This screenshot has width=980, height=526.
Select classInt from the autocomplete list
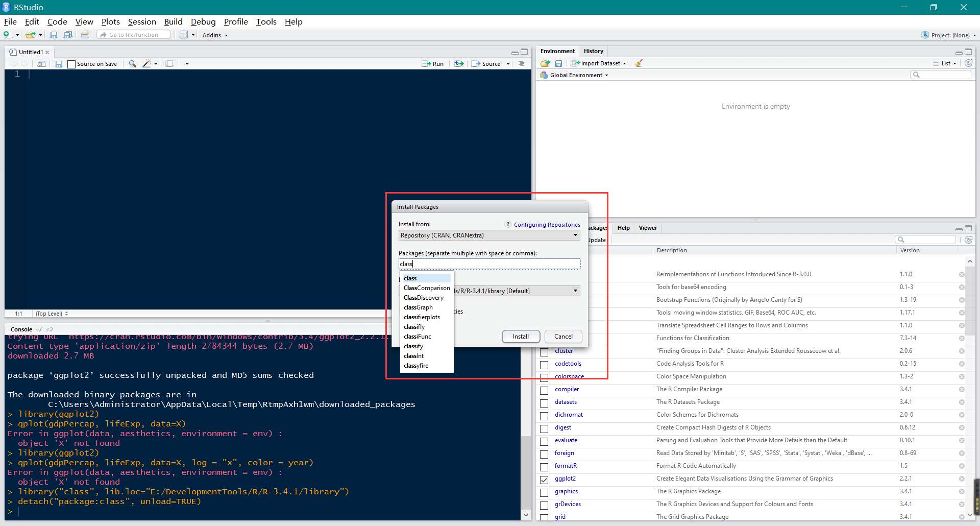coord(413,356)
